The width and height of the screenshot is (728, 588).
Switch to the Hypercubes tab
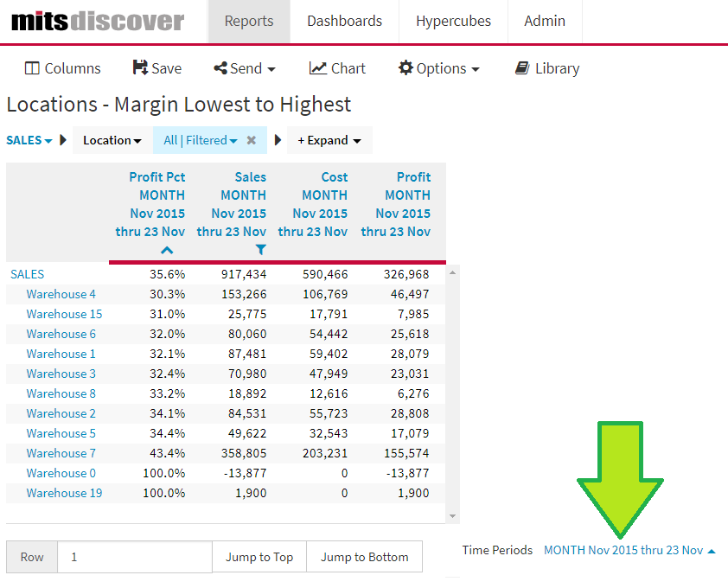coord(453,21)
